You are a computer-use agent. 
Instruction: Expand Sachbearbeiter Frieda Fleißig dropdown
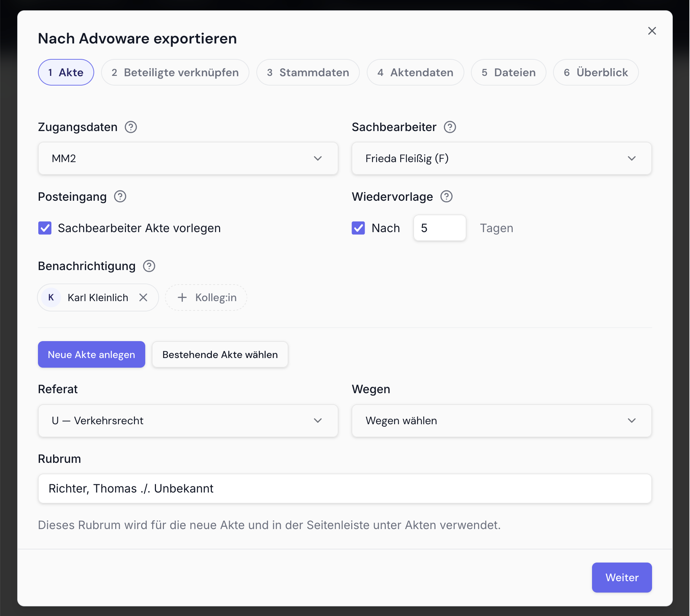coord(502,158)
